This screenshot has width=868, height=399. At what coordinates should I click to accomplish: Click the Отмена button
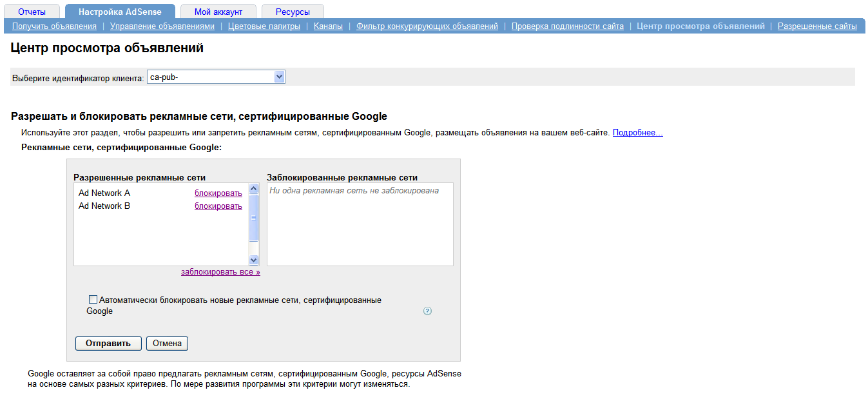[167, 344]
